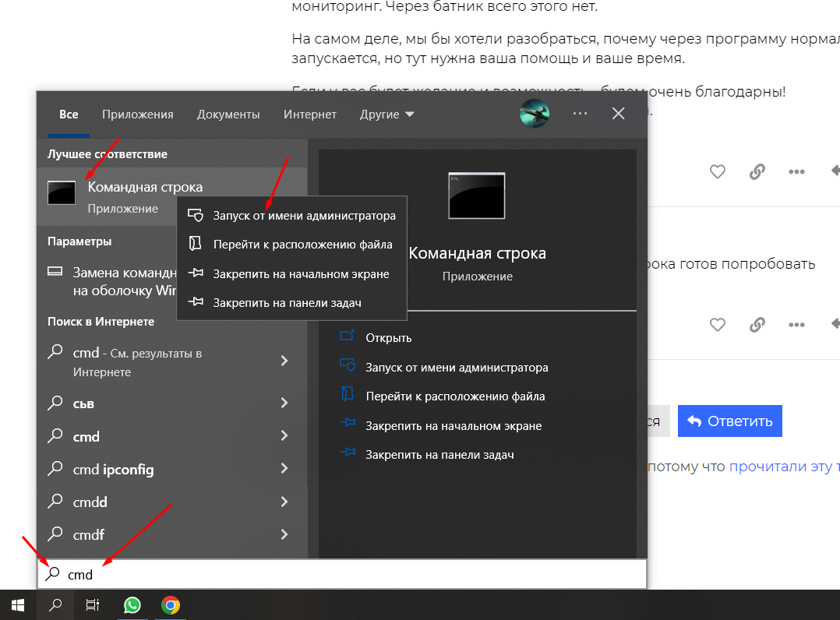The image size is (840, 620).
Task: Expand the 'cmdd' suggestion chevron
Action: pos(284,502)
